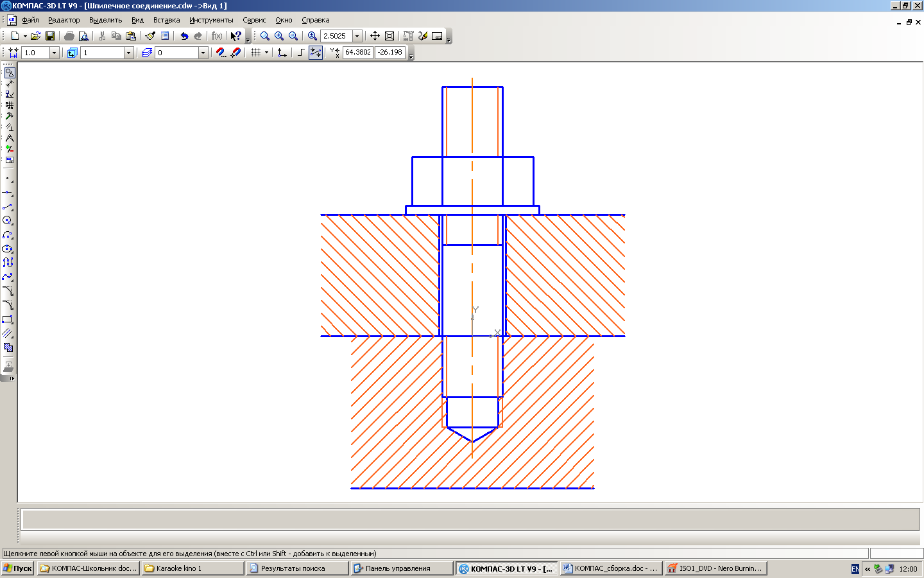Click the Пуск start button
The width and height of the screenshot is (924, 578).
[17, 568]
